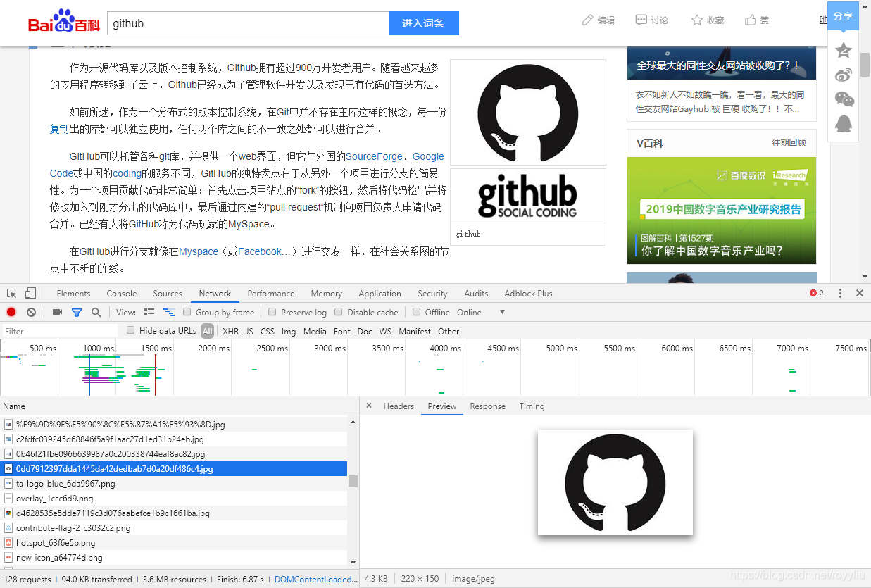Click the Baidu Baike logo
Screen dimensions: 871x588
pos(64,22)
